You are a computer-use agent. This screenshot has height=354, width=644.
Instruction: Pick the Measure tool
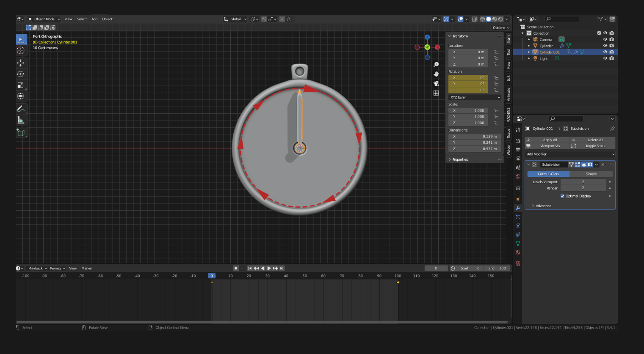(x=21, y=120)
